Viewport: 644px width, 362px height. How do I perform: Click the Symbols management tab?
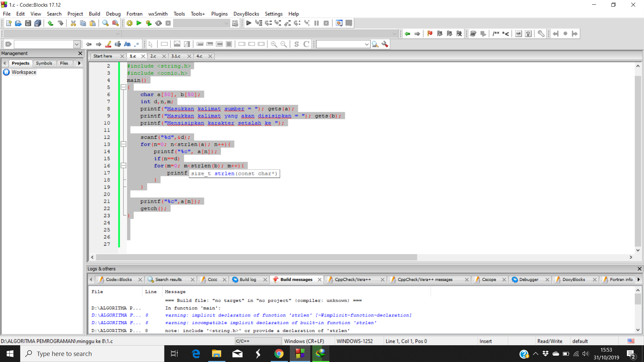44,63
